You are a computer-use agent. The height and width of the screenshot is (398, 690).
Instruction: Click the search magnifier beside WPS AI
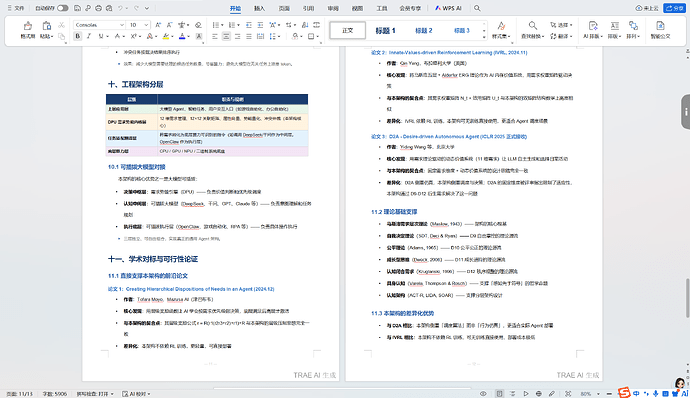477,8
